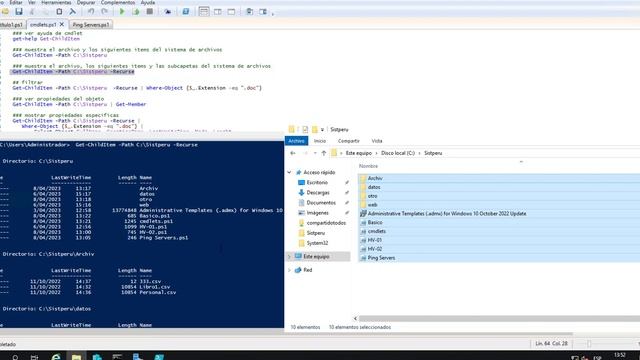
Task: Select the otro folder in file list
Action: point(372,196)
